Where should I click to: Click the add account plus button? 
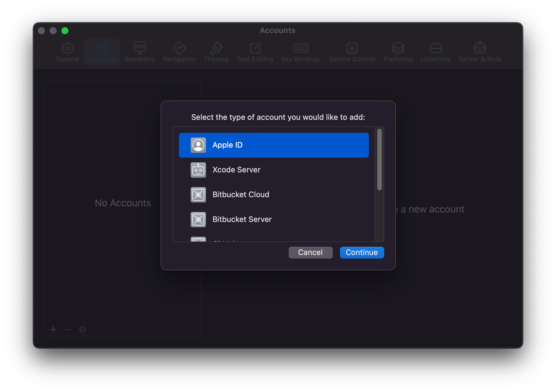click(53, 329)
